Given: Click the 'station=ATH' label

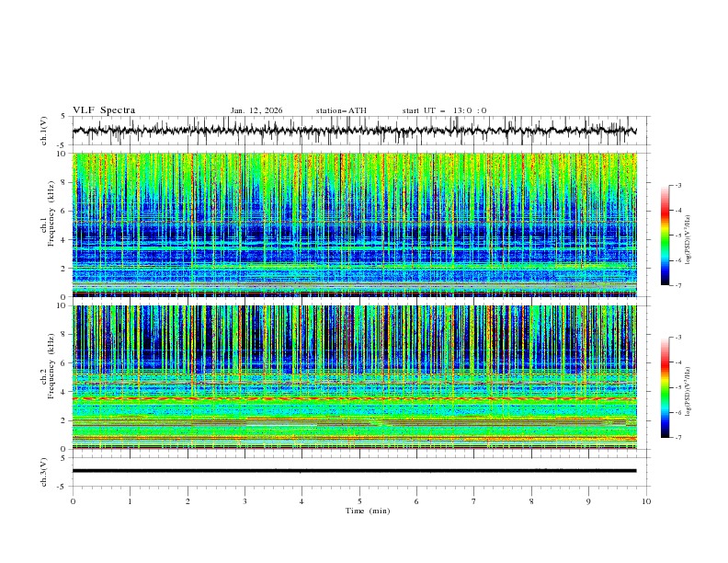Looking at the screenshot, I should click(341, 110).
